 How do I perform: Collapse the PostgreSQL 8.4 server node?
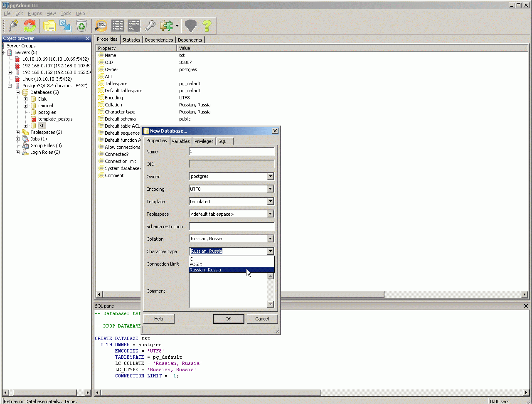click(x=10, y=86)
